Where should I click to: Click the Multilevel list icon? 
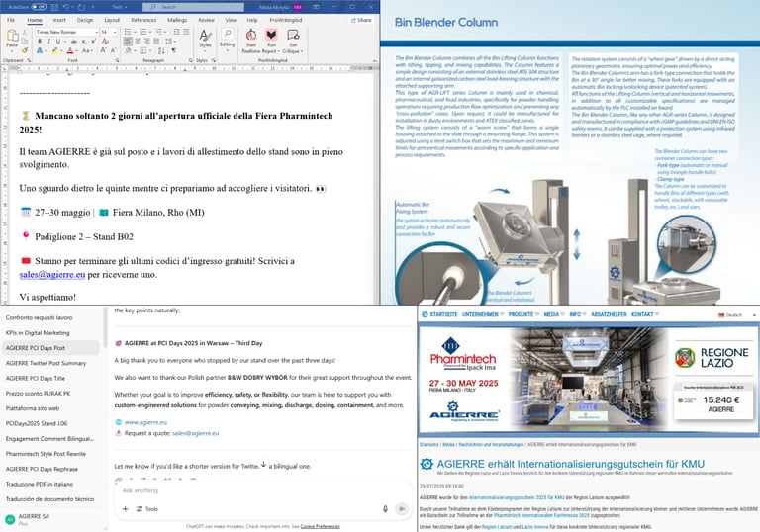tap(158, 32)
